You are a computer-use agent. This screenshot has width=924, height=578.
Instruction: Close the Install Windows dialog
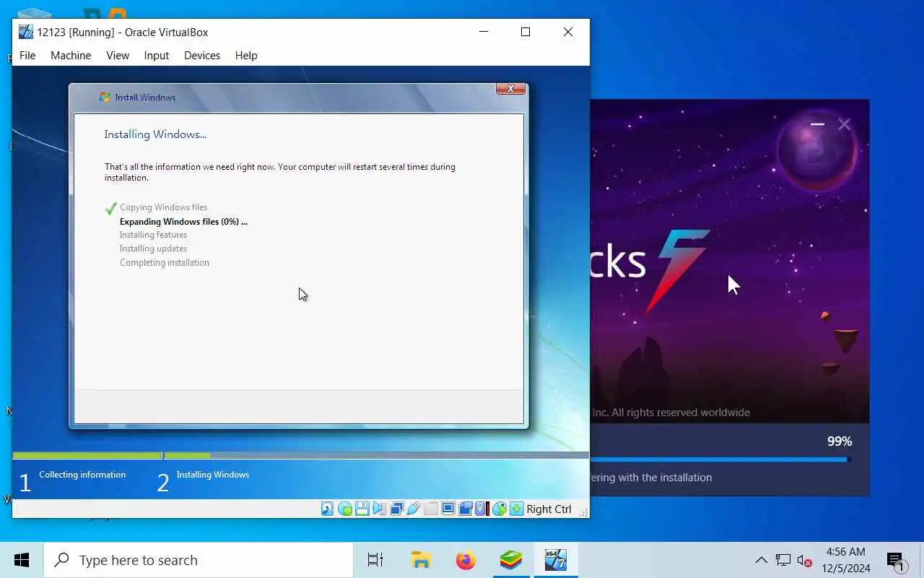pos(510,89)
